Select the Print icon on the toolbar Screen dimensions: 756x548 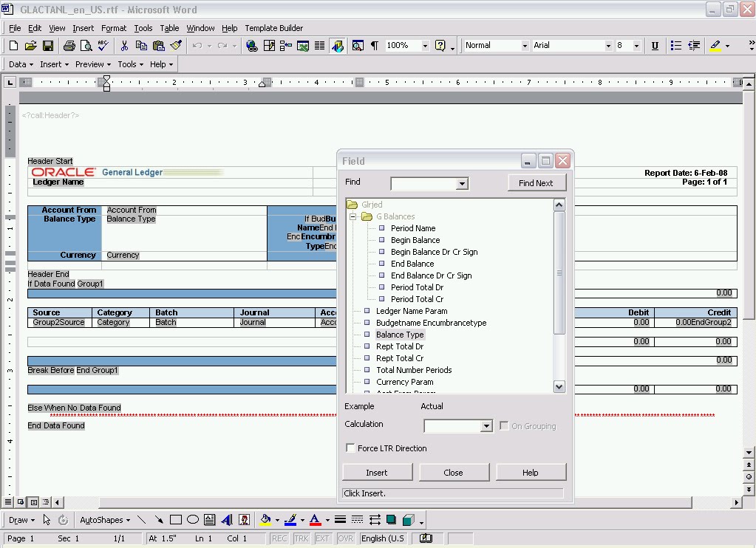coord(68,46)
